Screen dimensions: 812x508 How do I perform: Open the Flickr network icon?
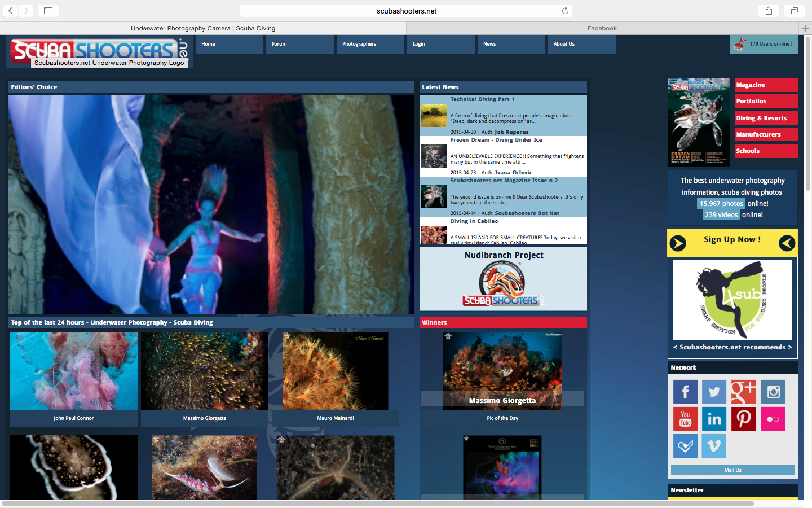pos(773,419)
